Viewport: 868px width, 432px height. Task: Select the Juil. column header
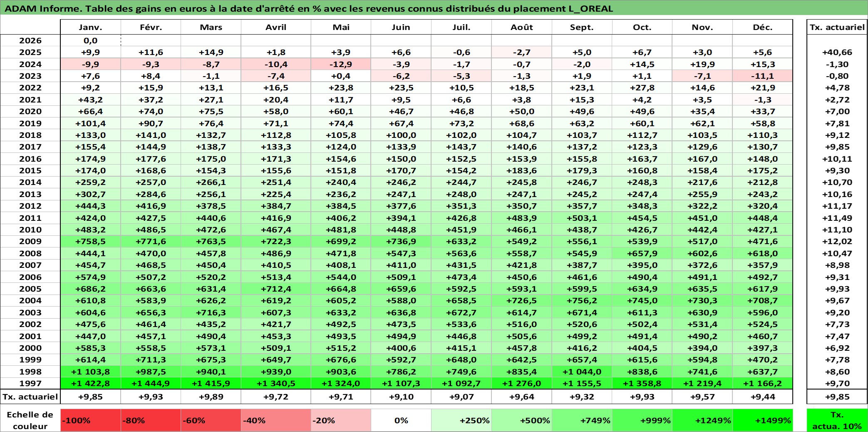point(461,27)
